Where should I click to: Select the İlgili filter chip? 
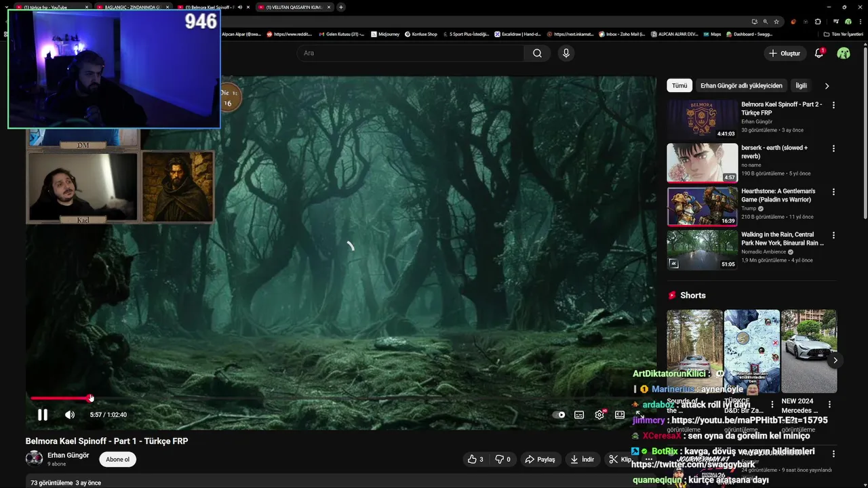[x=802, y=85]
